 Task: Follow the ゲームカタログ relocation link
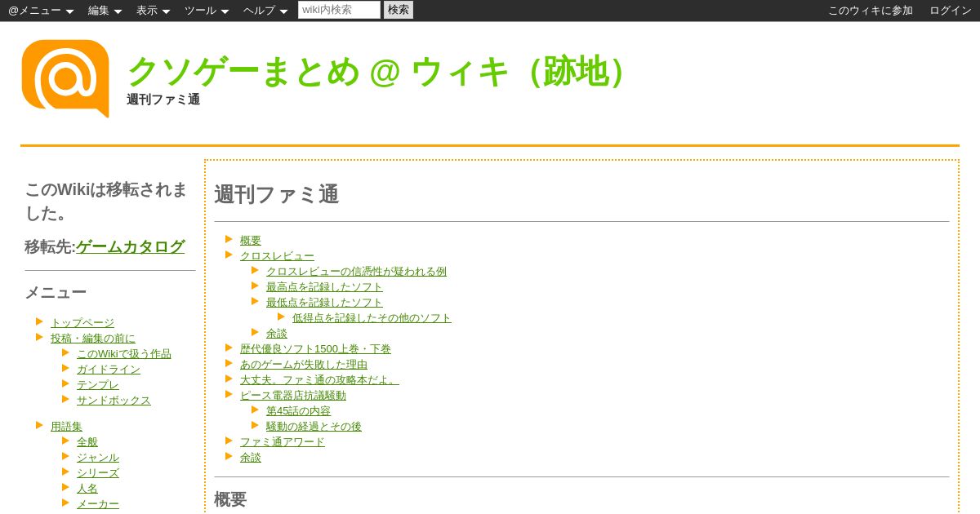tap(130, 246)
